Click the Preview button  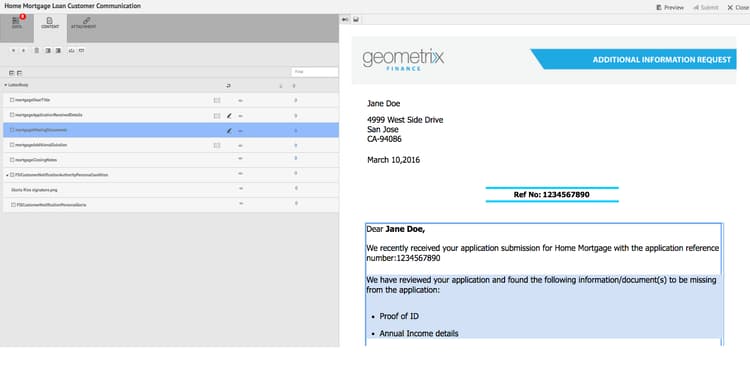[x=670, y=8]
